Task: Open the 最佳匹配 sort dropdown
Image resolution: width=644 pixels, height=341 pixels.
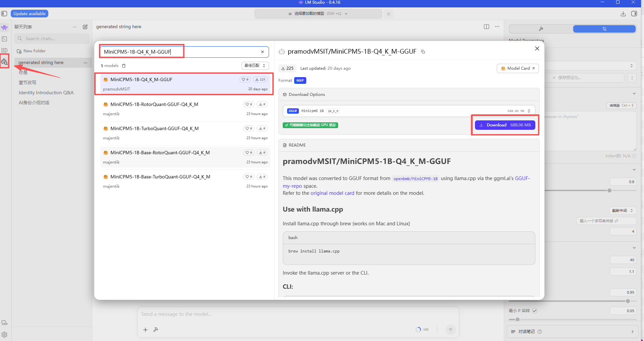Action: (x=255, y=66)
